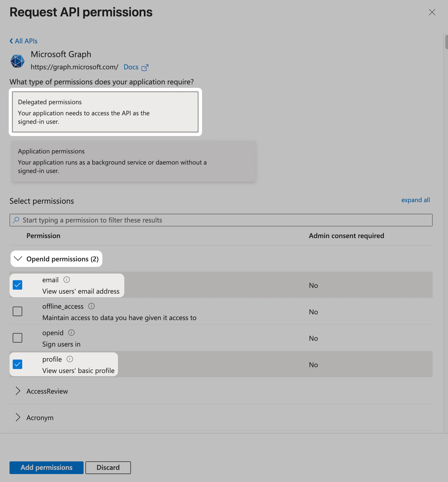View info tooltip for profile permission
448x482 pixels.
70,359
